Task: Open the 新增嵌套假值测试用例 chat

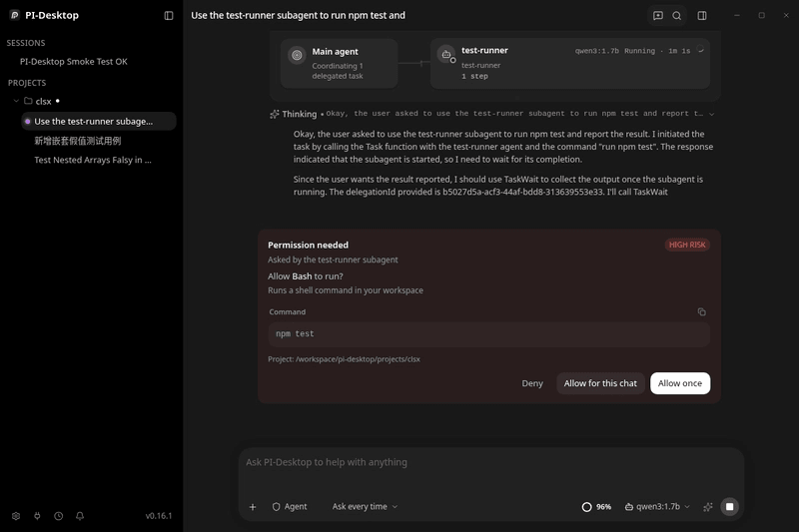Action: (78, 141)
